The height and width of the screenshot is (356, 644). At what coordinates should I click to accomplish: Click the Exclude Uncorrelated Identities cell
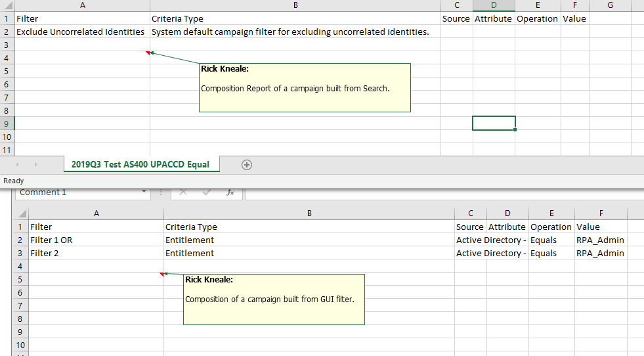[x=80, y=32]
